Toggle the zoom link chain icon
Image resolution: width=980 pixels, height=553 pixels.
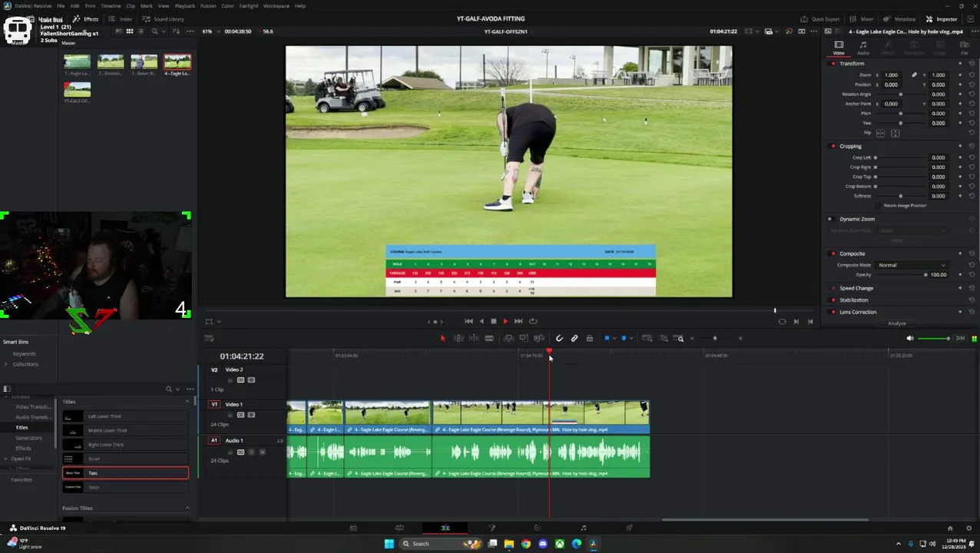click(914, 75)
